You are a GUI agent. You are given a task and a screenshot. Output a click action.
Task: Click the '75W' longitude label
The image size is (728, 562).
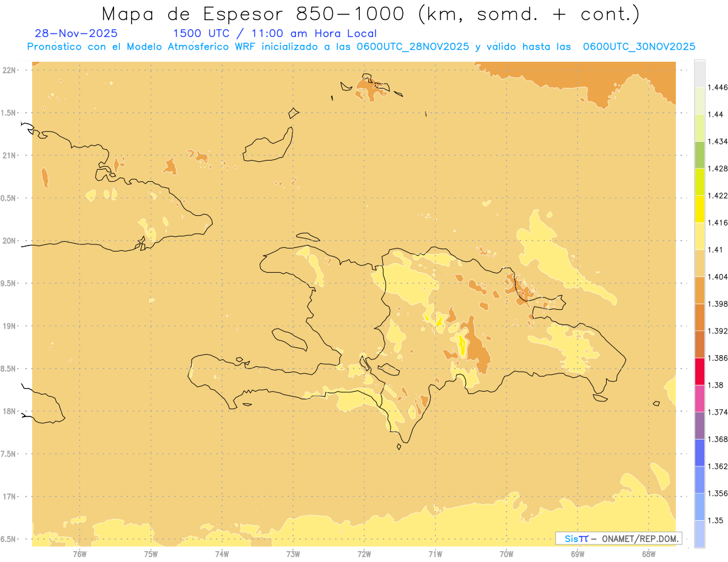point(150,554)
